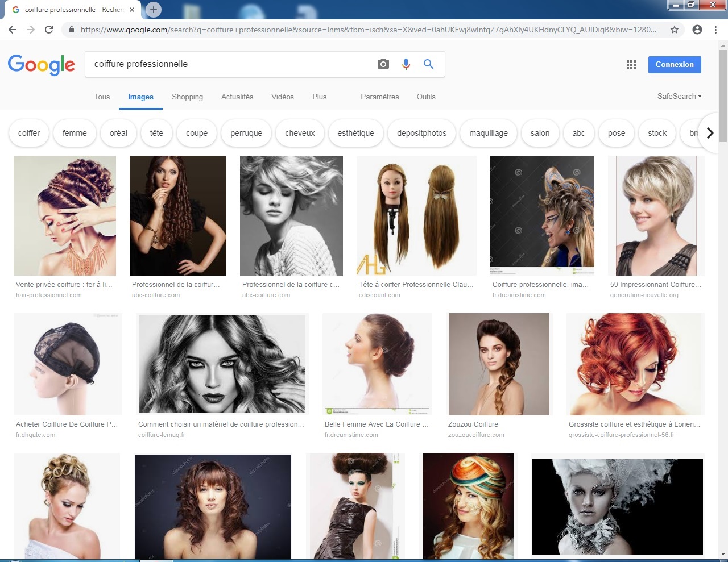Click the Google logo
Viewport: 728px width, 562px height.
[41, 65]
